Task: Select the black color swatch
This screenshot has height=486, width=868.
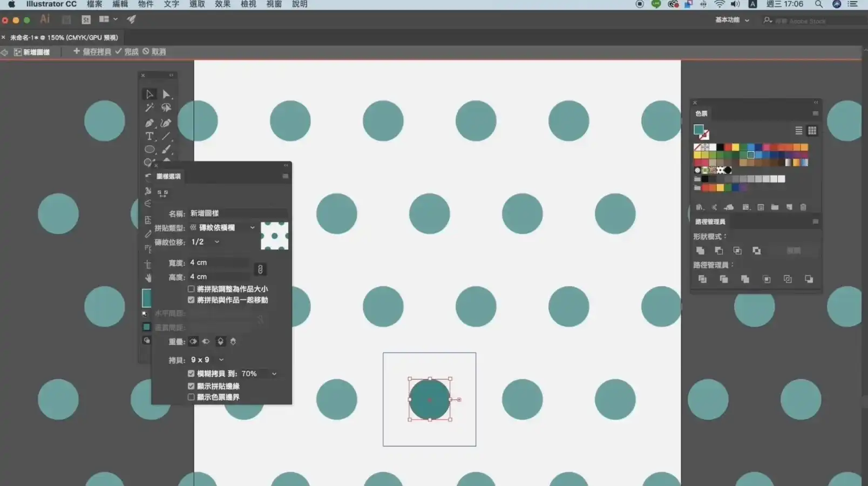Action: click(720, 147)
